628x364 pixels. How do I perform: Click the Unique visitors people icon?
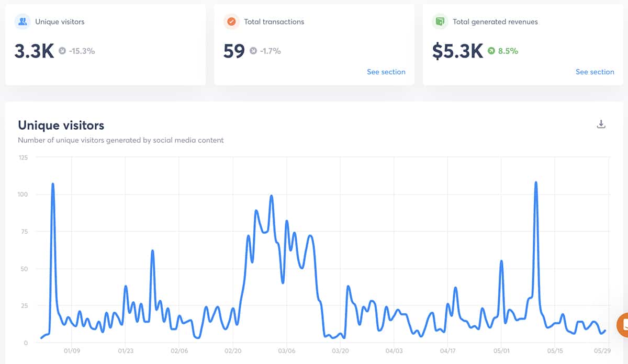click(x=23, y=22)
